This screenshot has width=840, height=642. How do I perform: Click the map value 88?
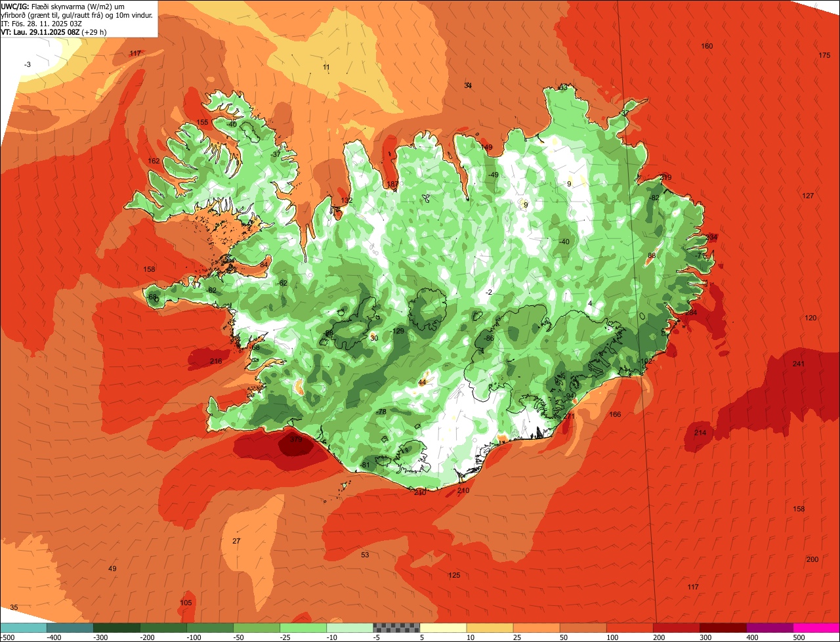click(652, 255)
